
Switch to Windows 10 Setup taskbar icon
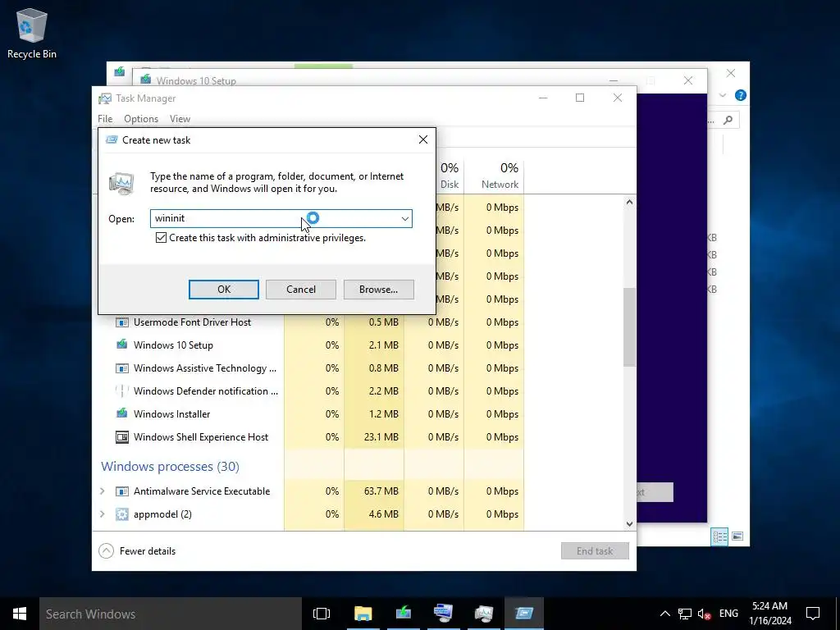[x=404, y=614]
